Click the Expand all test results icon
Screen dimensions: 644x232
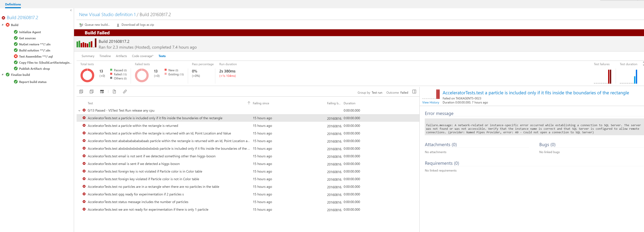point(81,92)
